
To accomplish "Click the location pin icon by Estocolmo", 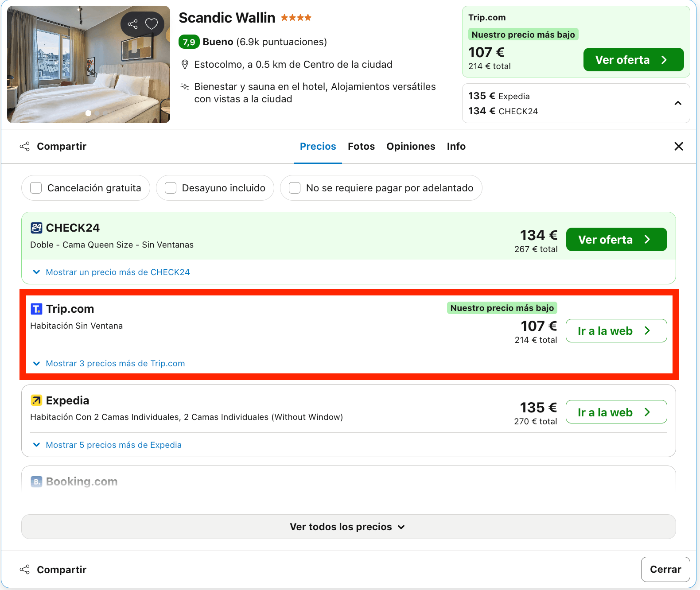I will [x=185, y=65].
